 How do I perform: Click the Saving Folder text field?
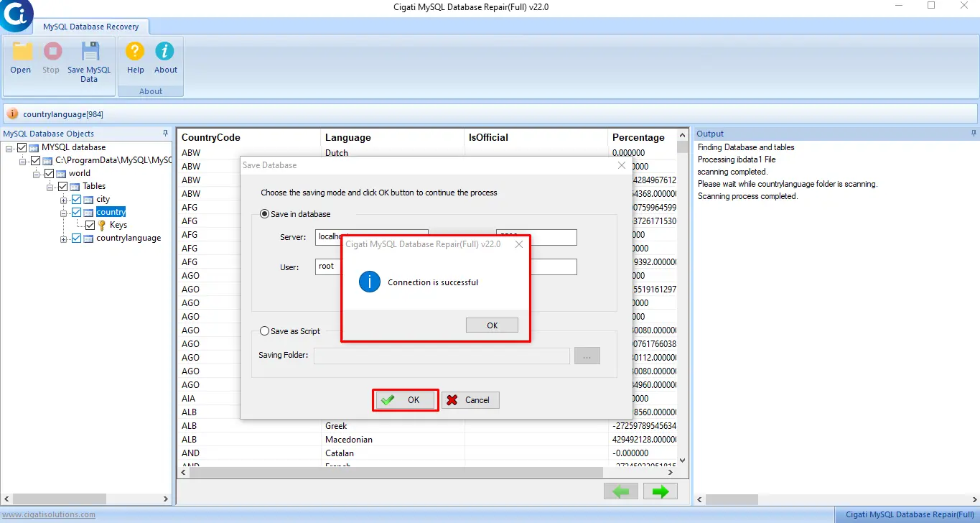click(x=442, y=356)
